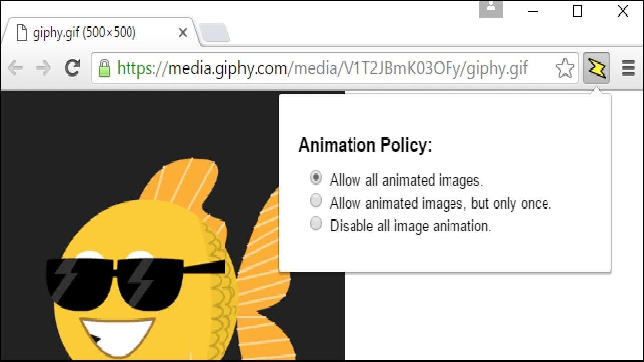Viewport: 644px width, 362px height.
Task: Click the Animation Policy heading text
Action: [x=365, y=145]
